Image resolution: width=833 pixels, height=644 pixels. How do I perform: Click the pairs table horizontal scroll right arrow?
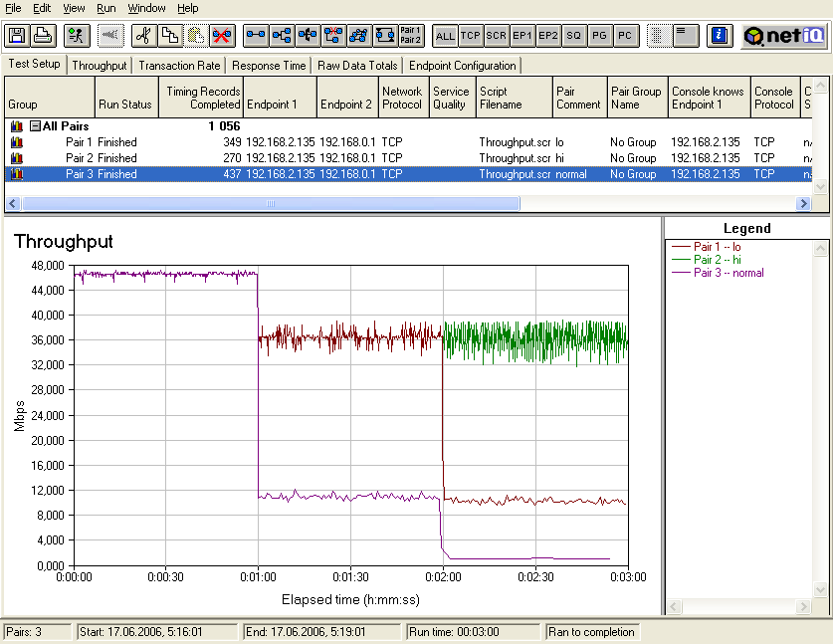(804, 203)
